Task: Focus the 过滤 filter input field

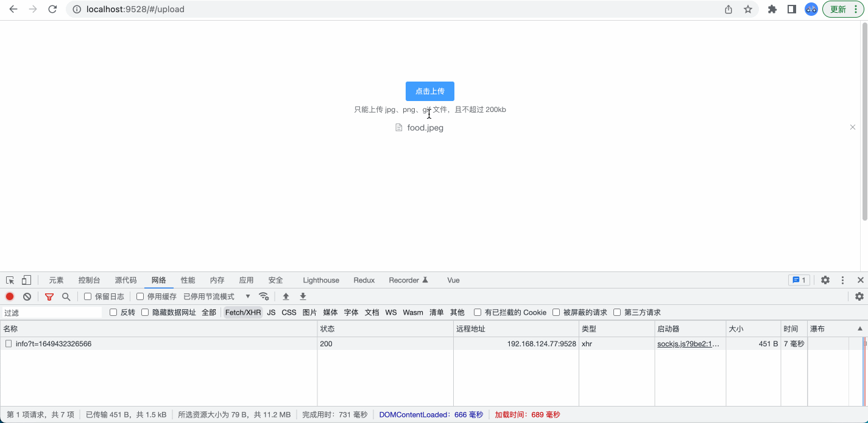Action: tap(51, 312)
